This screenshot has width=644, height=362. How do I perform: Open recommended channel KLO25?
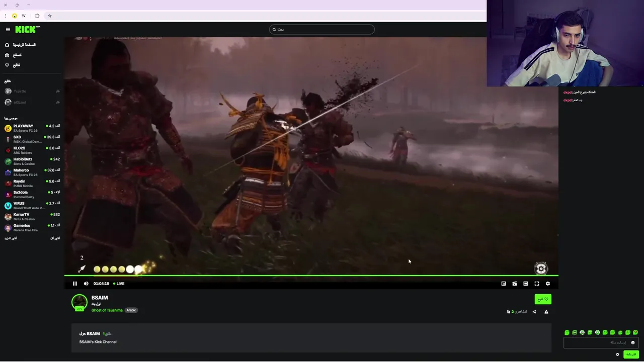pos(32,150)
